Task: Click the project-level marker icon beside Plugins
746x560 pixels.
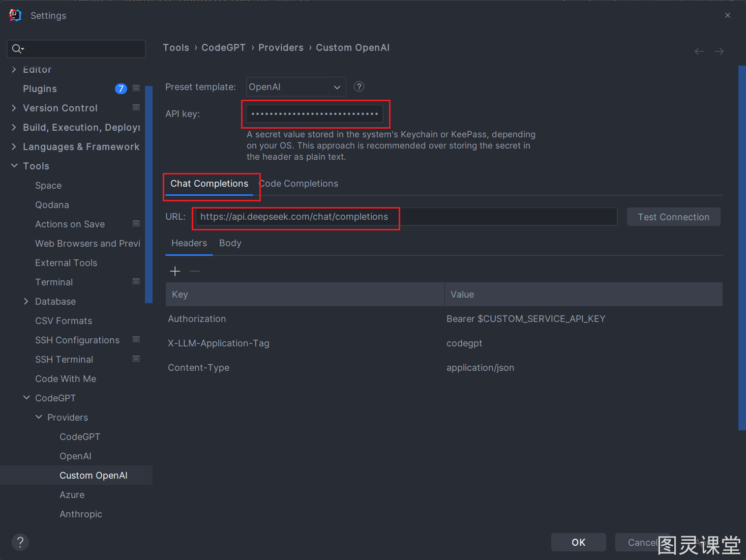Action: pyautogui.click(x=136, y=88)
